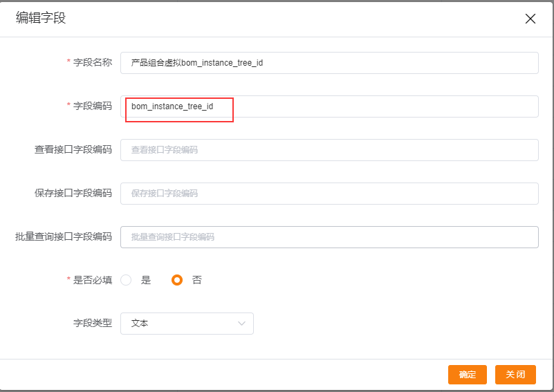Click the 字段名称 input field
This screenshot has height=392, width=554.
(x=329, y=63)
